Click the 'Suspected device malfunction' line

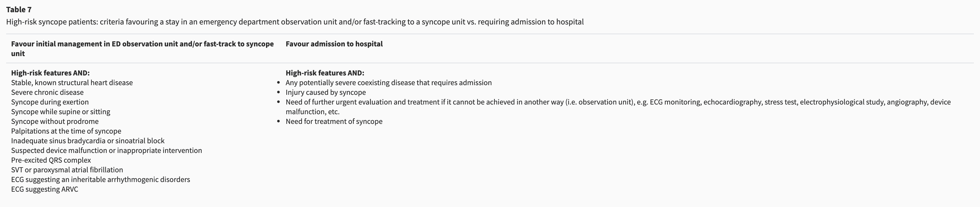point(106,150)
